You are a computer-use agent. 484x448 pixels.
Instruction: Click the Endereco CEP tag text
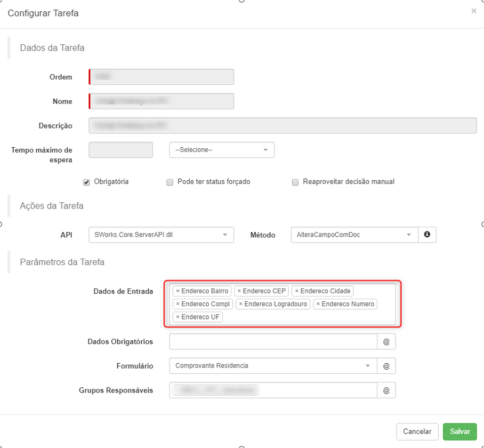point(264,291)
